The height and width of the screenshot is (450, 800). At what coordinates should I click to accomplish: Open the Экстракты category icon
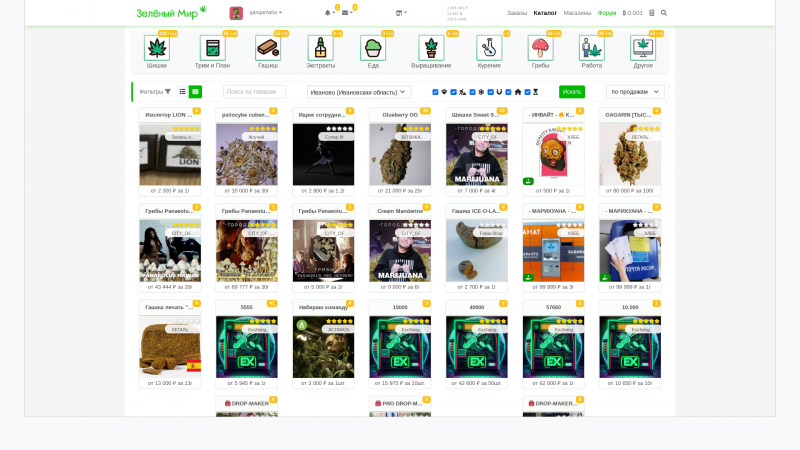point(320,48)
